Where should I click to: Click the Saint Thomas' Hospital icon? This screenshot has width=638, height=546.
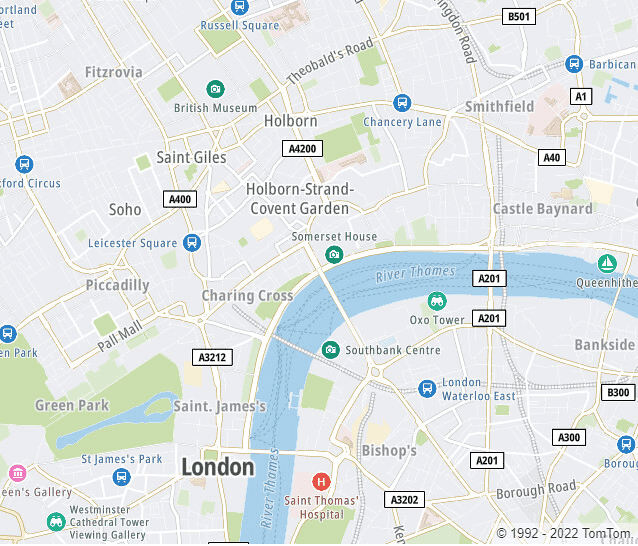click(321, 482)
